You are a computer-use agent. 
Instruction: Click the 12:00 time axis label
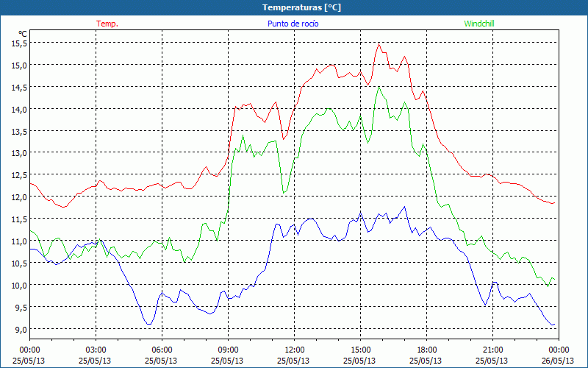tap(295, 350)
